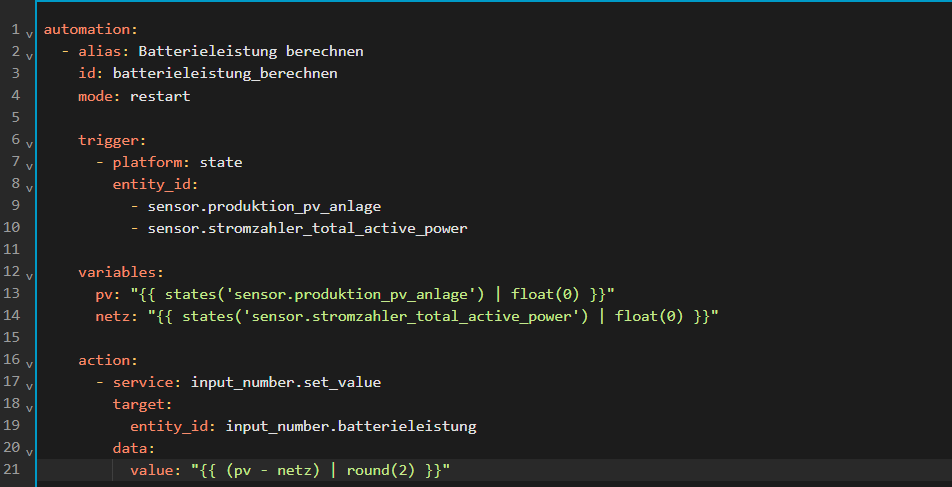Click the 'data:' key
Image resolution: width=952 pixels, height=487 pixels.
[x=134, y=448]
